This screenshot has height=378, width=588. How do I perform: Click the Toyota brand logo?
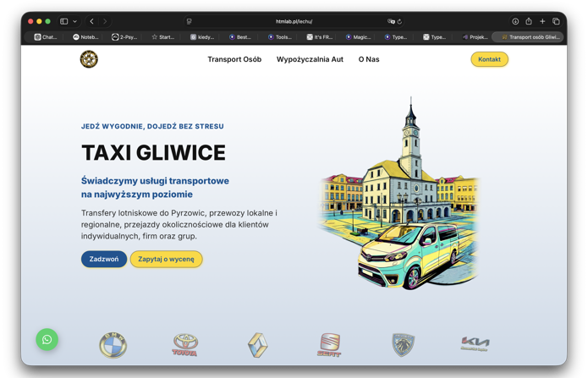coord(185,345)
